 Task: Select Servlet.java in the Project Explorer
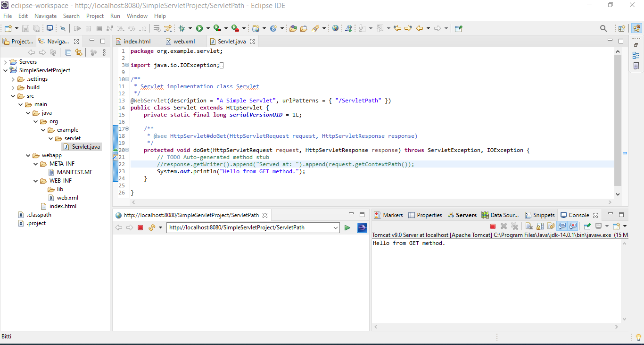(84, 146)
